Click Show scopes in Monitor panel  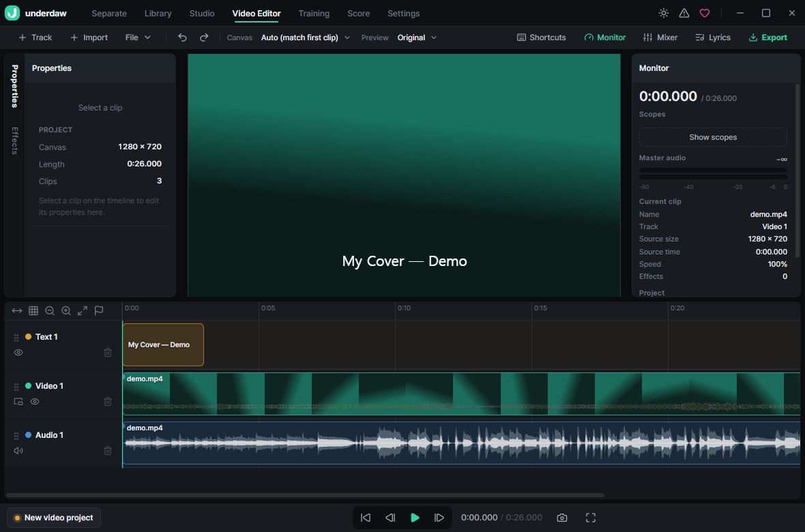pos(713,137)
